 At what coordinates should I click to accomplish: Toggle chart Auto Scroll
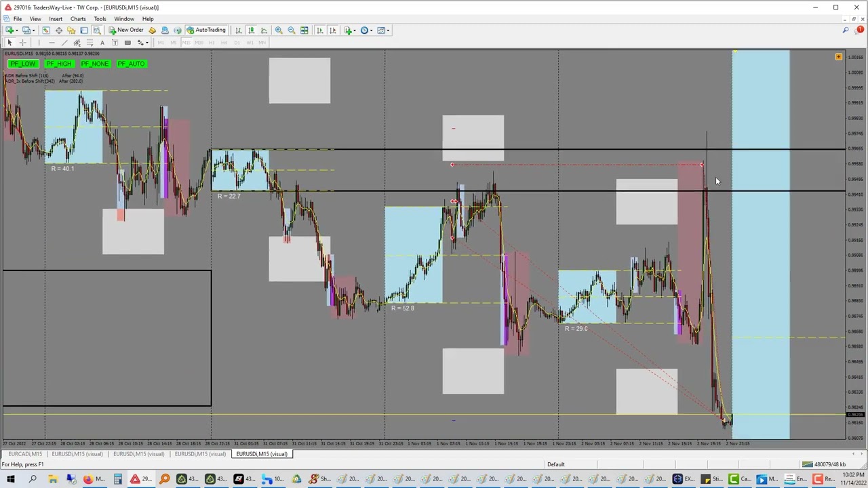tap(320, 30)
